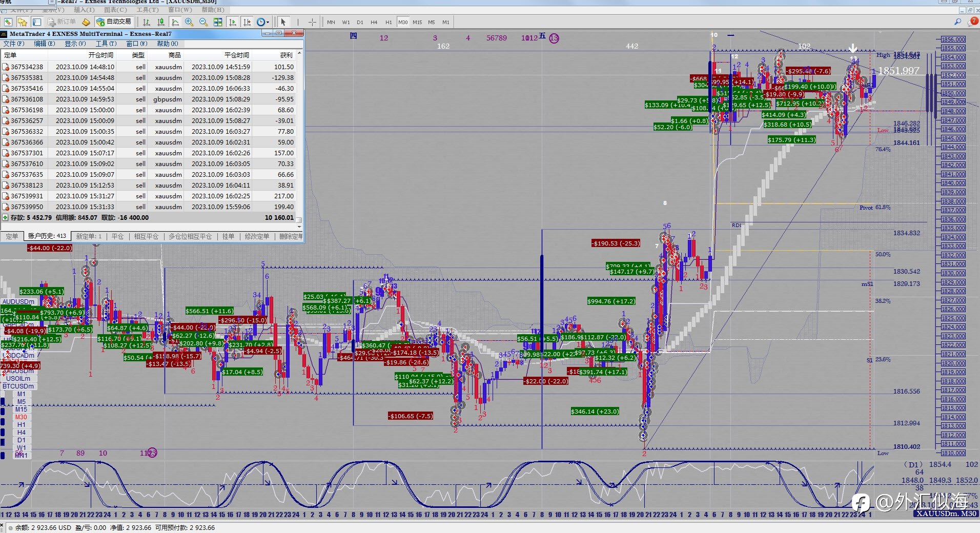Switch to the 账户历史: 413 tab
980x533 pixels.
(x=47, y=236)
